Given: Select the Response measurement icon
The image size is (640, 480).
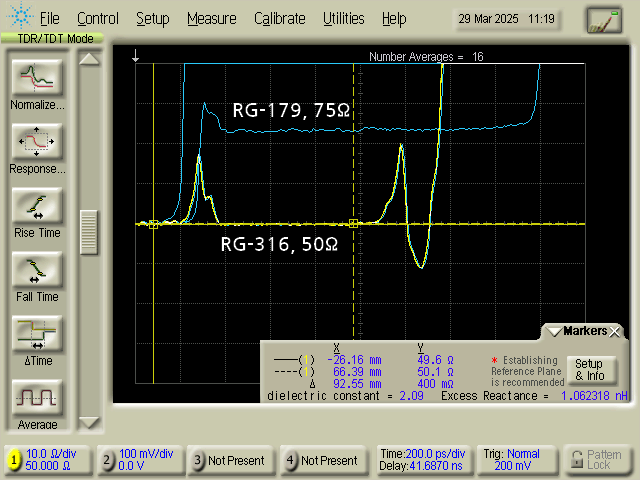Looking at the screenshot, I should [37, 141].
